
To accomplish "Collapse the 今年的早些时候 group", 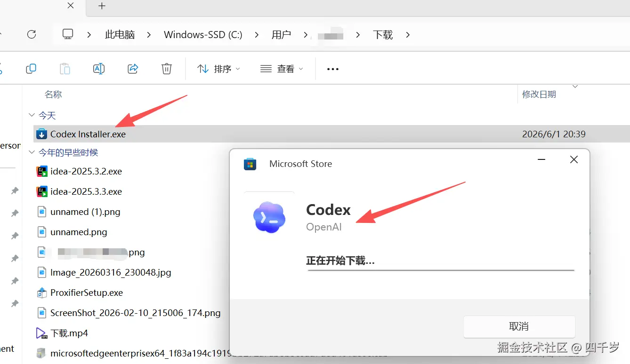I will 32,152.
